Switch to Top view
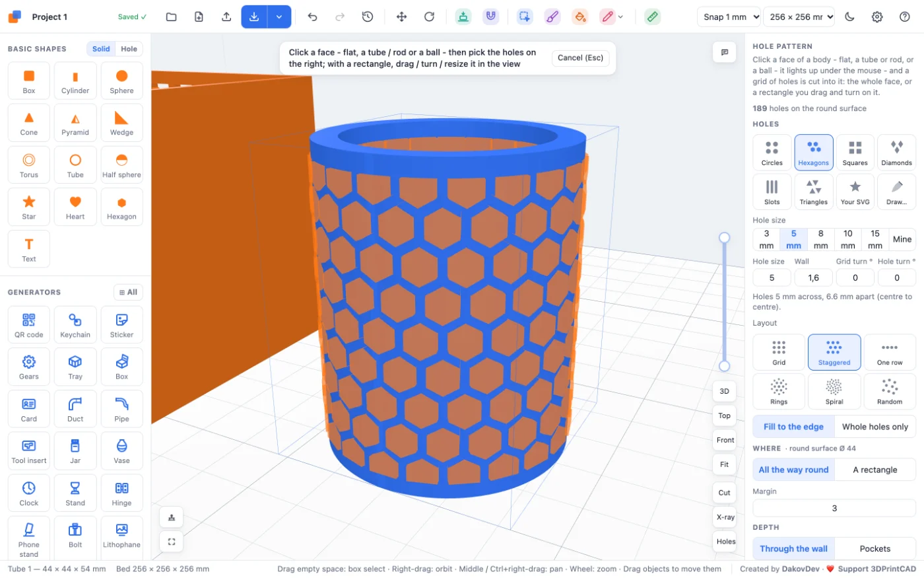 pyautogui.click(x=725, y=415)
